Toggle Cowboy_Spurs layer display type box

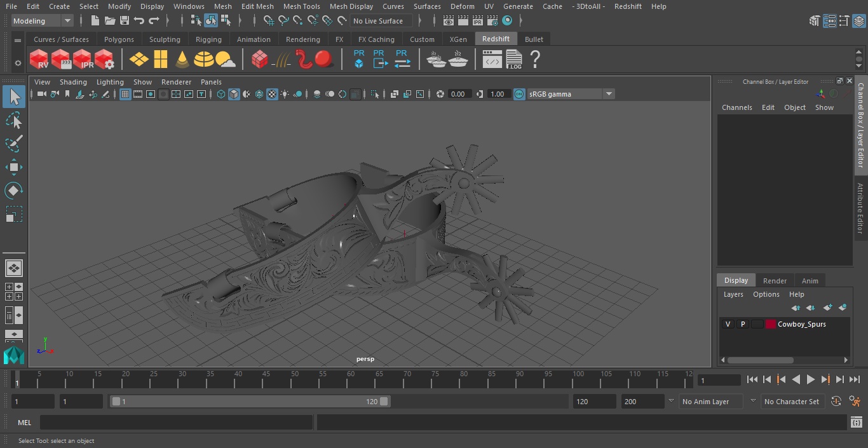757,324
